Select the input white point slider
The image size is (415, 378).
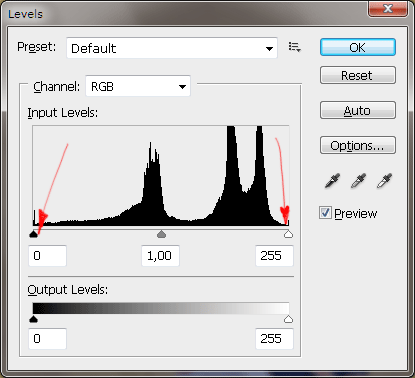288,234
